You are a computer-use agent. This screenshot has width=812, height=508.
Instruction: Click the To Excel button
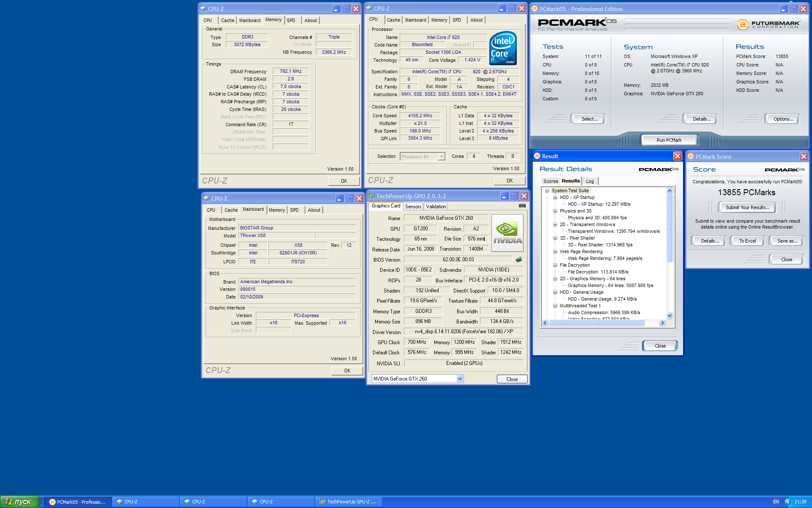[x=747, y=241]
